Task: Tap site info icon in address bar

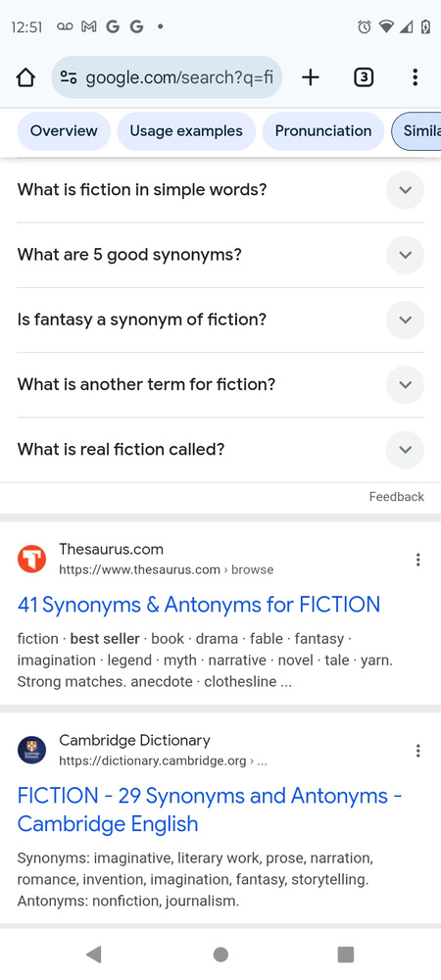Action: tap(69, 77)
